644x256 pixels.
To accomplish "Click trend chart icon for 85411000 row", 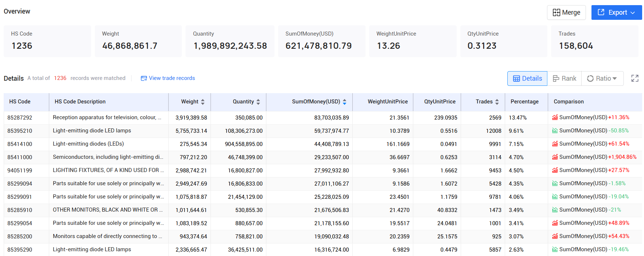I will click(555, 157).
